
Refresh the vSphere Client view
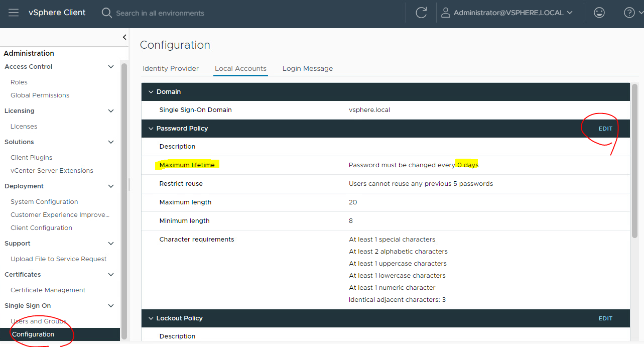click(x=421, y=13)
